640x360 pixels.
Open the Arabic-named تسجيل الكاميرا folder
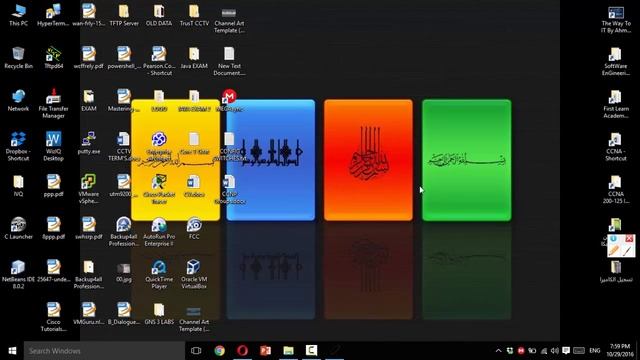tap(616, 272)
